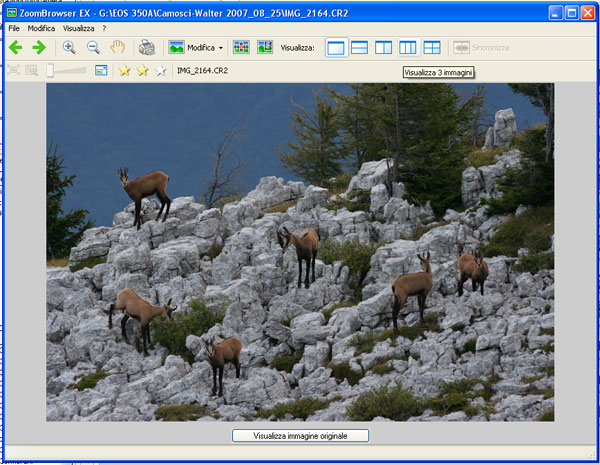Click the fit-to-window icon beside zoom slider

pyautogui.click(x=101, y=70)
